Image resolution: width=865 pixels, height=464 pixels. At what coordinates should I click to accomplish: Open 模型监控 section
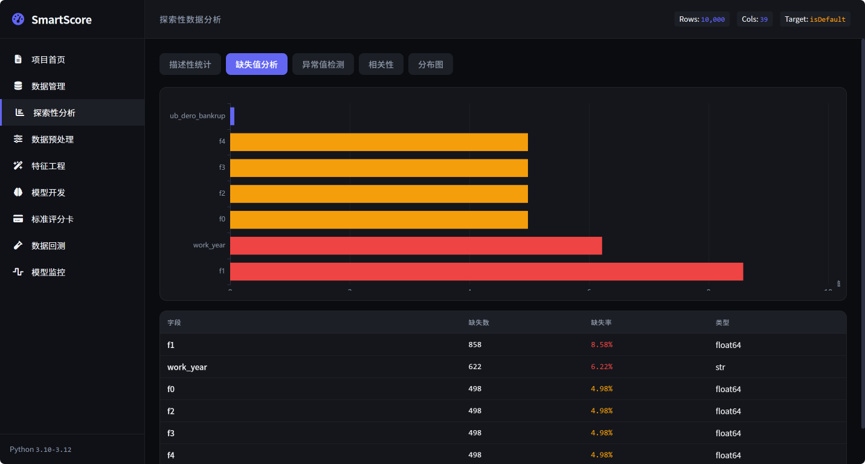point(72,272)
